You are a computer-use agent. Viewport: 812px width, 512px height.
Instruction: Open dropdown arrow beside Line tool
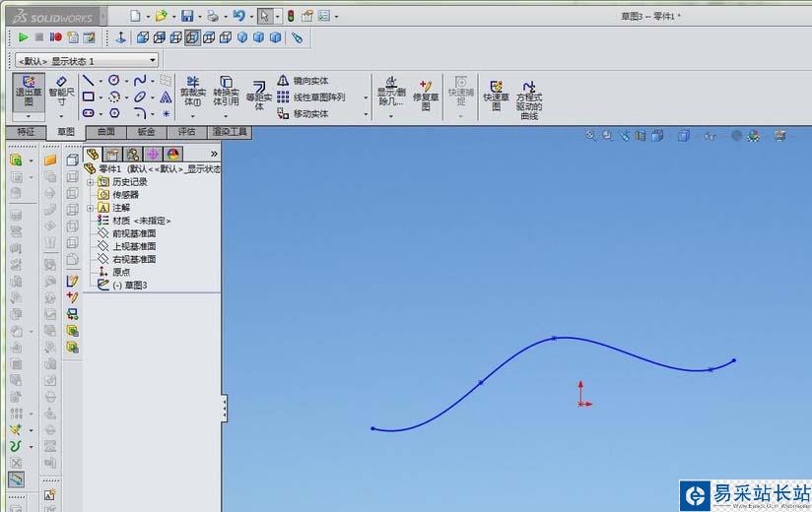point(101,81)
